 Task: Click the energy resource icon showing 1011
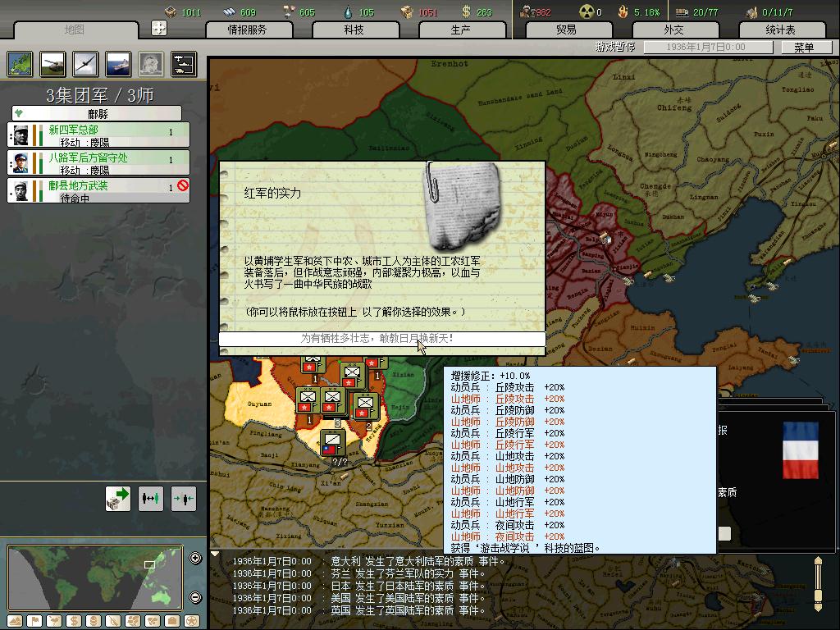[171, 11]
